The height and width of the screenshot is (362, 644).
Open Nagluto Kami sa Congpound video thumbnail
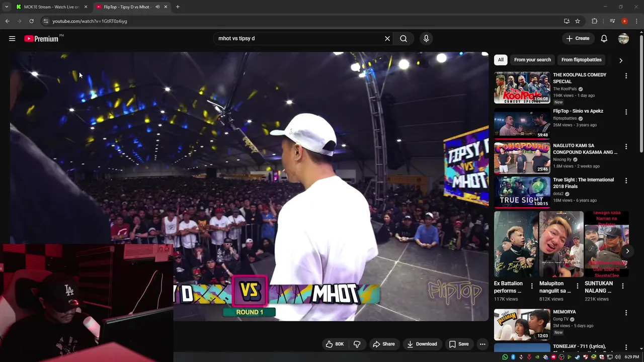click(x=522, y=157)
